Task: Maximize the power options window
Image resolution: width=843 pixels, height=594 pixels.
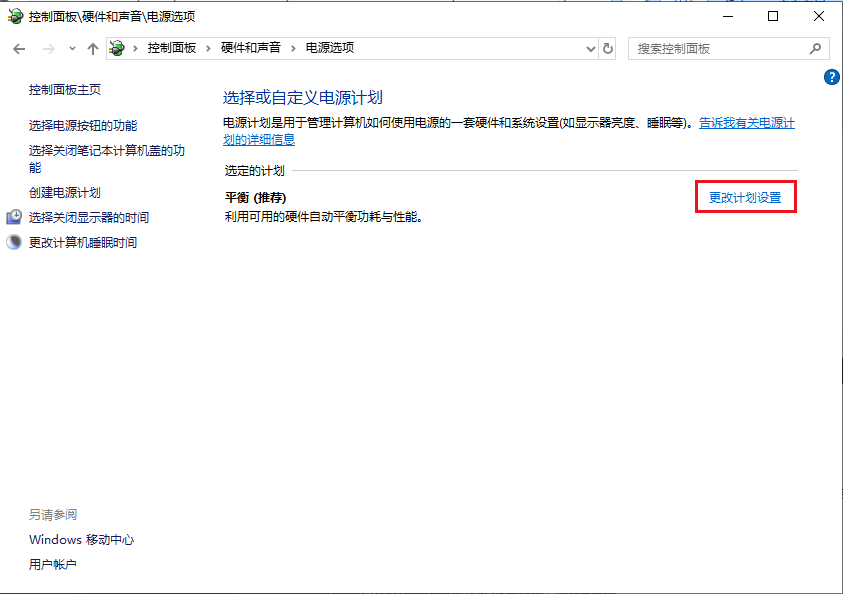Action: coord(773,16)
